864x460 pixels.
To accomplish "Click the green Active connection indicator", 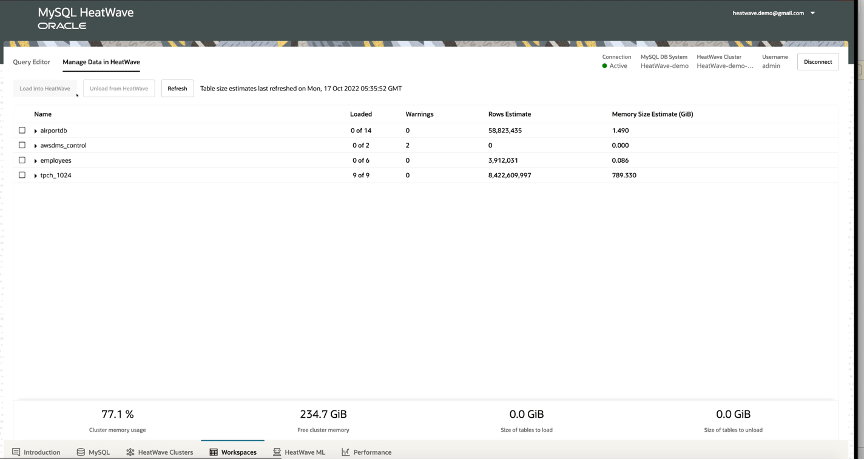I will 604,66.
